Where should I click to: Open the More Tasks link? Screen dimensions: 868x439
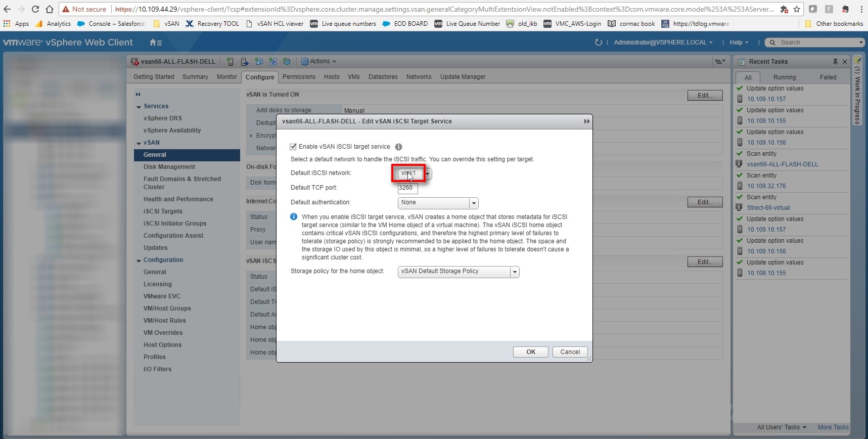pyautogui.click(x=833, y=427)
